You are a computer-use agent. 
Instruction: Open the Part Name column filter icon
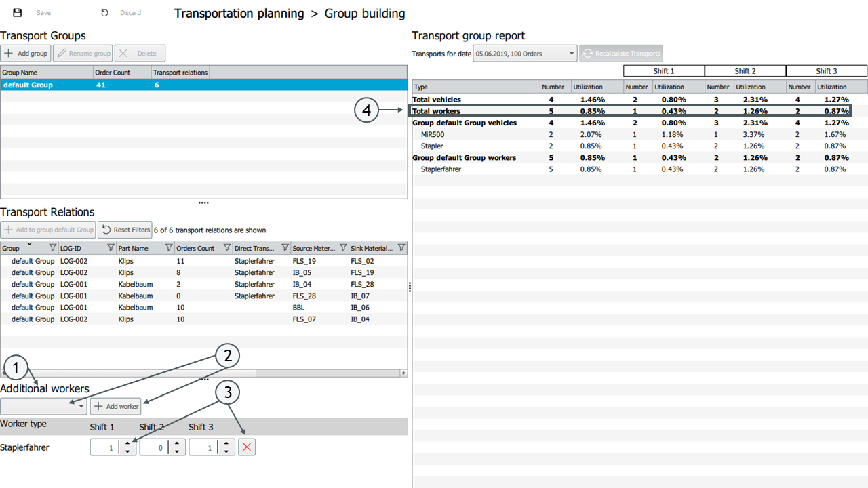tap(169, 248)
